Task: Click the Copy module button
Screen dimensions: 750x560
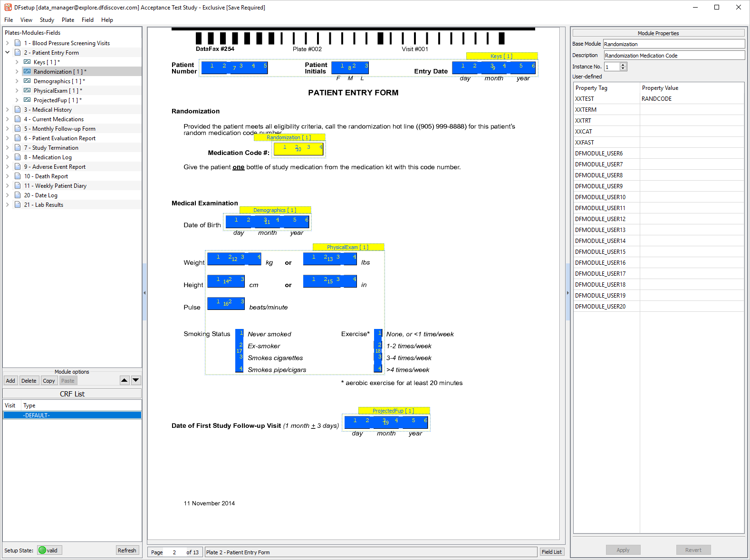Action: pyautogui.click(x=48, y=381)
